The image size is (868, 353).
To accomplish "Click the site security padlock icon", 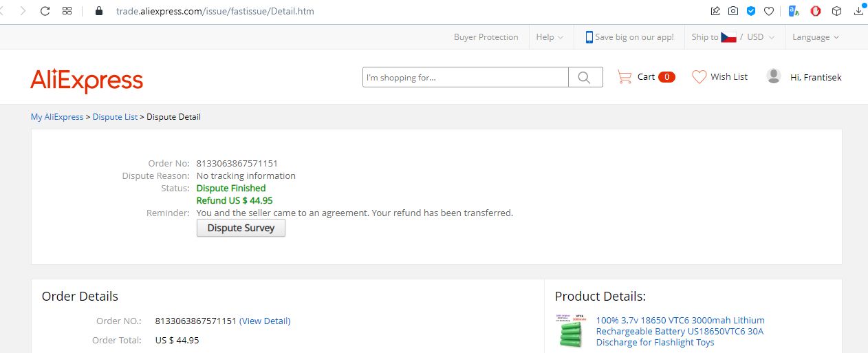I will click(x=99, y=11).
